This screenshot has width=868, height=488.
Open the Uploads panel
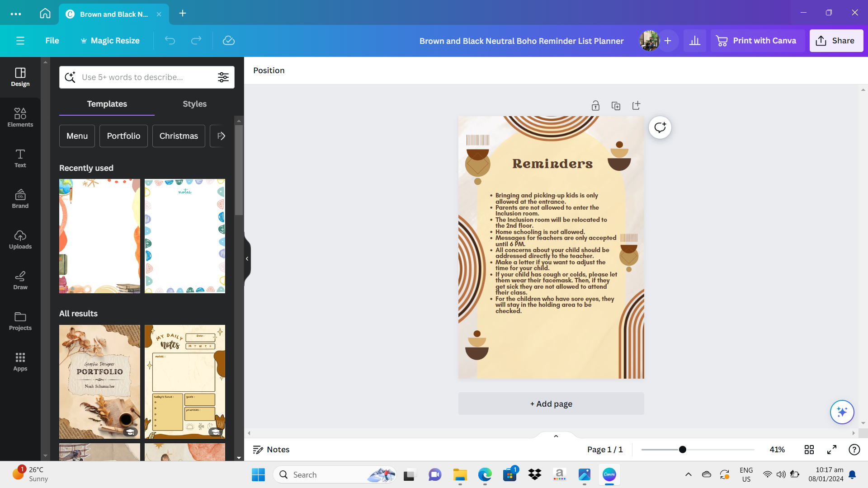coord(20,239)
